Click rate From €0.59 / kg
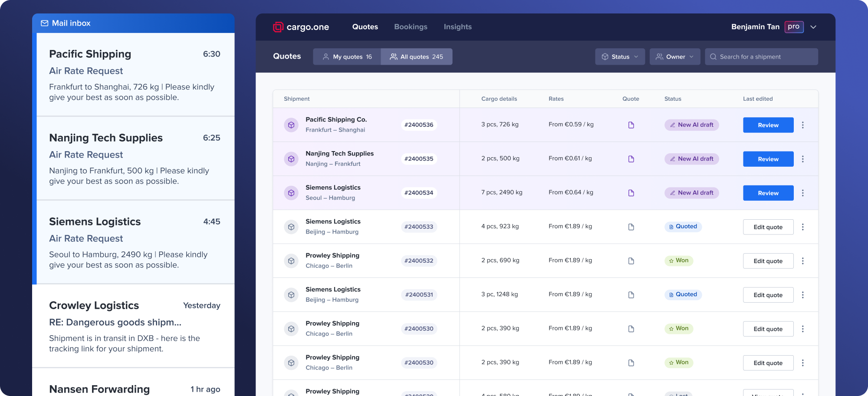The image size is (868, 396). (571, 125)
